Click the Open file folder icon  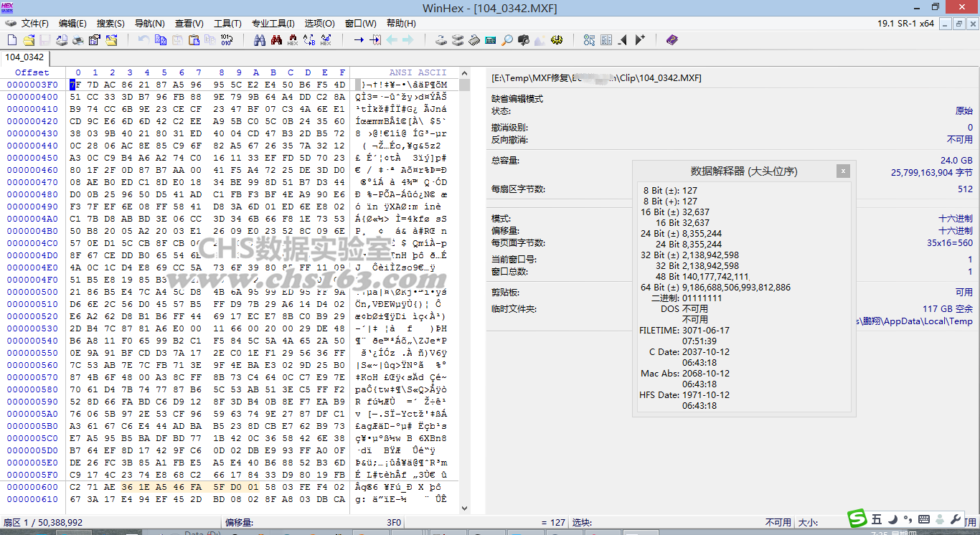29,40
